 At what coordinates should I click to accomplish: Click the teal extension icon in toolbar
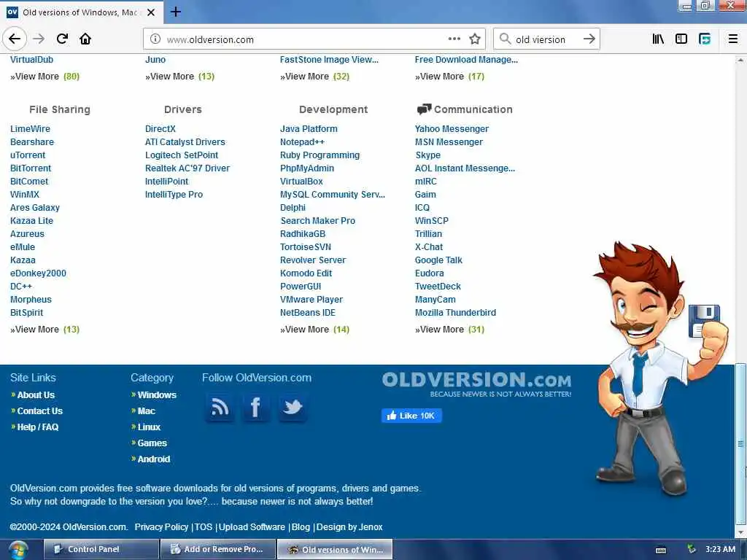coord(705,39)
